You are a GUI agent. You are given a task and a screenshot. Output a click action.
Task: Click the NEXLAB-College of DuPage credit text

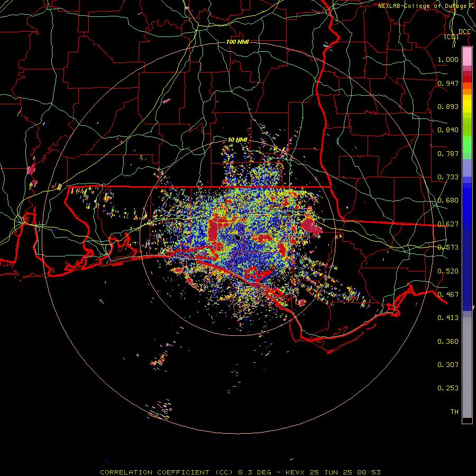coord(423,6)
